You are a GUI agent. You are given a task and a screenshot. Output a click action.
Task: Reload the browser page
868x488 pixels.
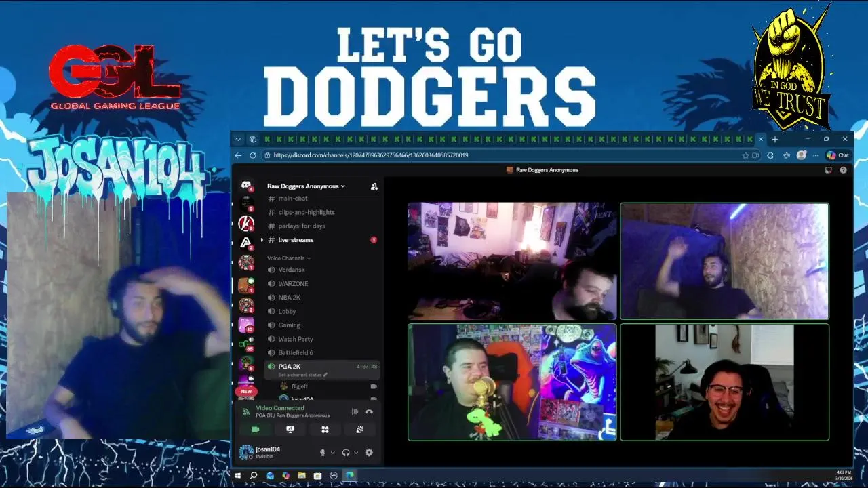253,155
